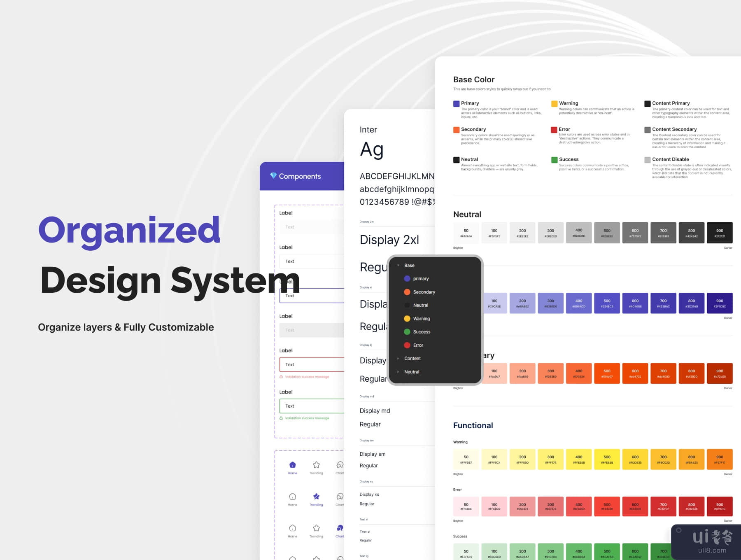The image size is (741, 560).
Task: Click the filled purple Home icon
Action: (292, 465)
